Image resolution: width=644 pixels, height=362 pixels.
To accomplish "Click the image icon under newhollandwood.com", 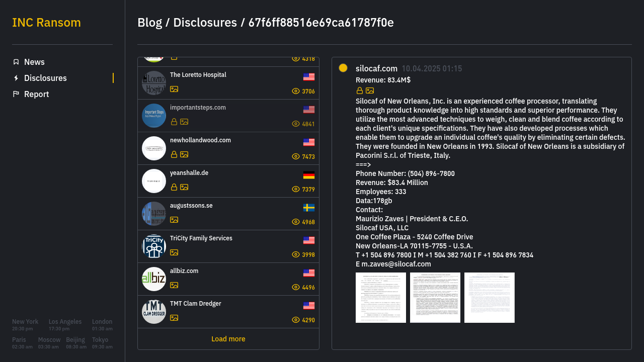I will point(184,154).
